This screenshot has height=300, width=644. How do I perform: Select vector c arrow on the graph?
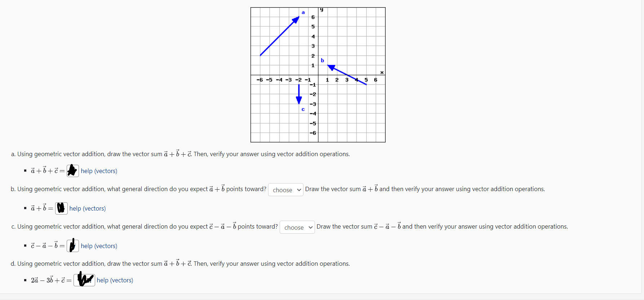[298, 94]
